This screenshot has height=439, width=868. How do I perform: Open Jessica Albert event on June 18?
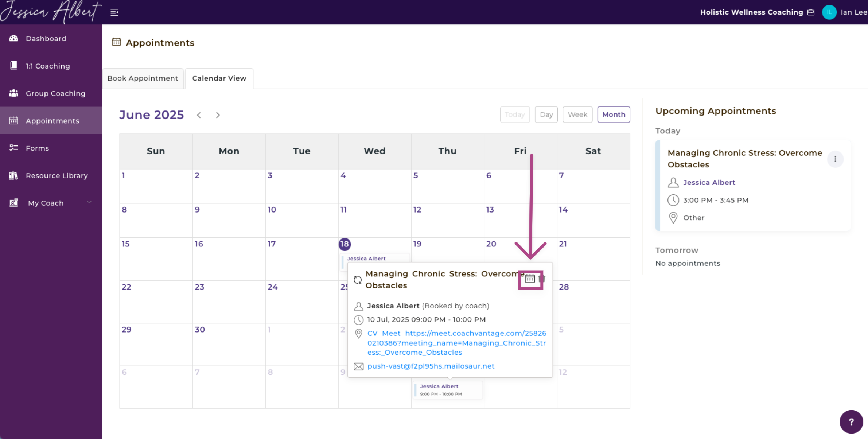(x=375, y=258)
